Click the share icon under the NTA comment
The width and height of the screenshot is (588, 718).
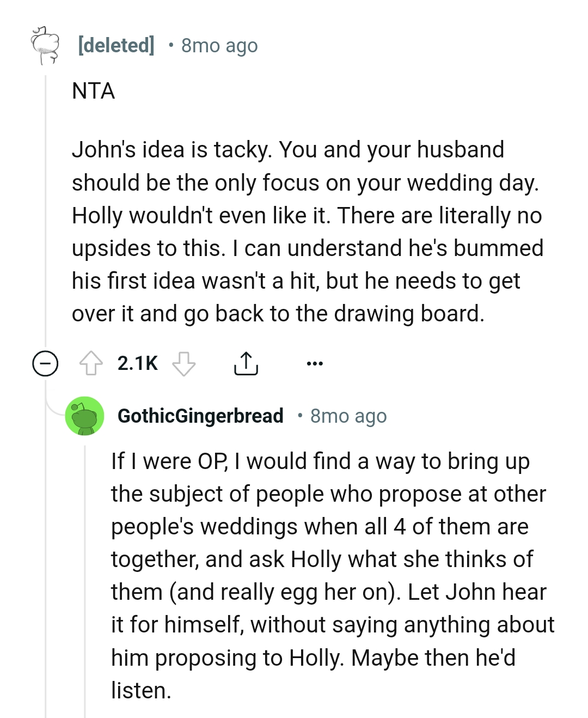(247, 362)
